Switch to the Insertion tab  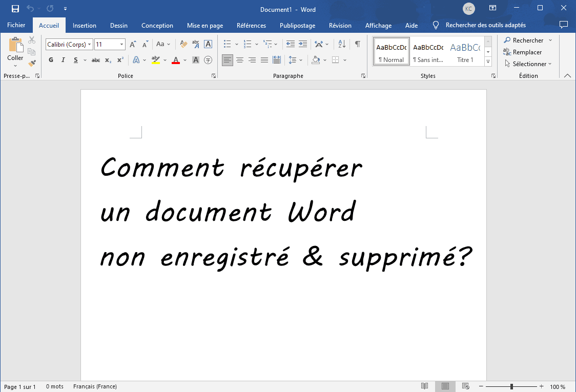(x=85, y=25)
